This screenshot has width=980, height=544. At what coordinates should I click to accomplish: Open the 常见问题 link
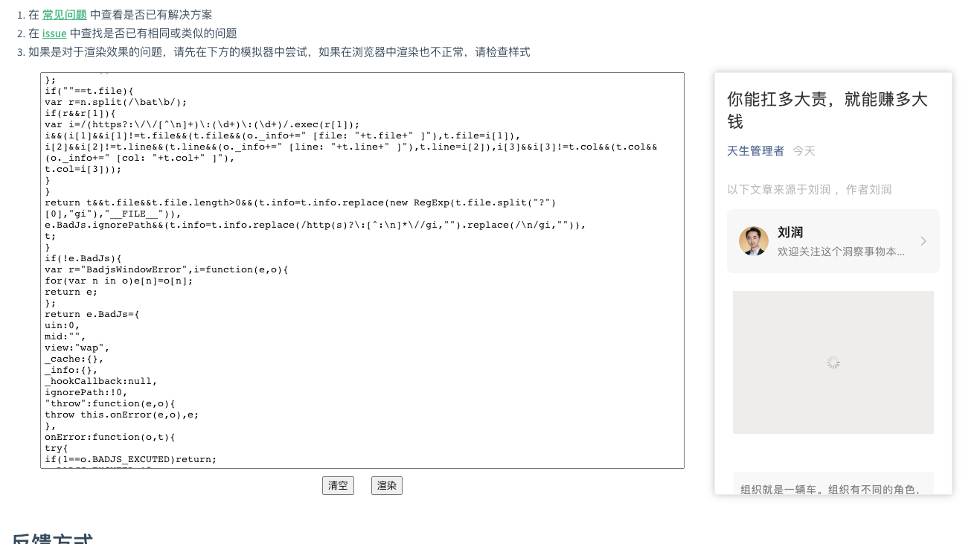pos(64,14)
